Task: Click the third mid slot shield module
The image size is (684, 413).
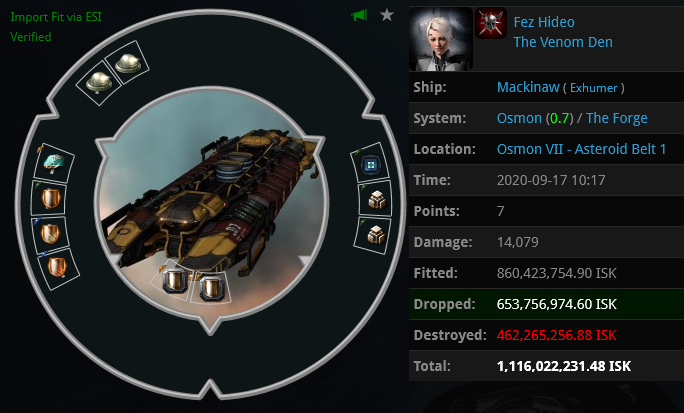Action: click(51, 233)
